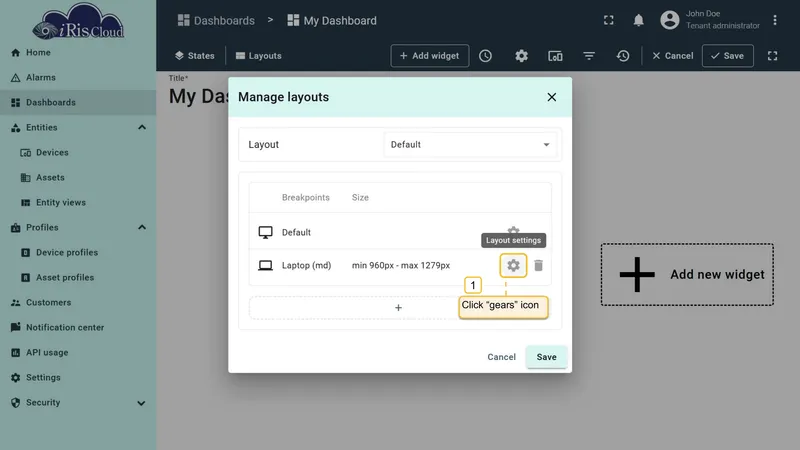Open Entity views in sidebar

(78, 203)
